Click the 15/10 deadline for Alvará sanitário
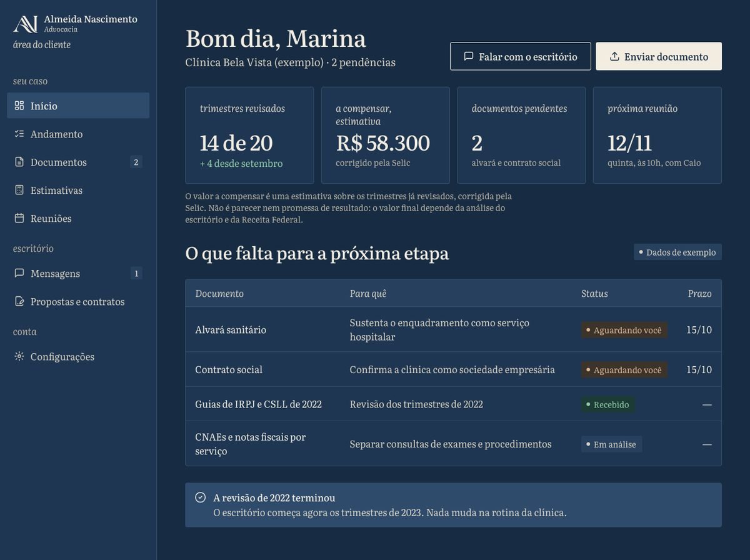Viewport: 750px width, 560px height. click(699, 329)
